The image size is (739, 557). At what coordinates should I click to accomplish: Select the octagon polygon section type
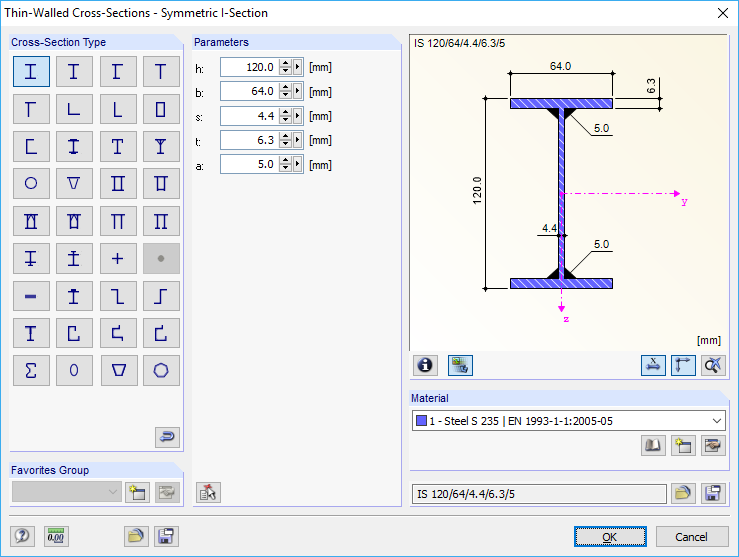(x=161, y=370)
